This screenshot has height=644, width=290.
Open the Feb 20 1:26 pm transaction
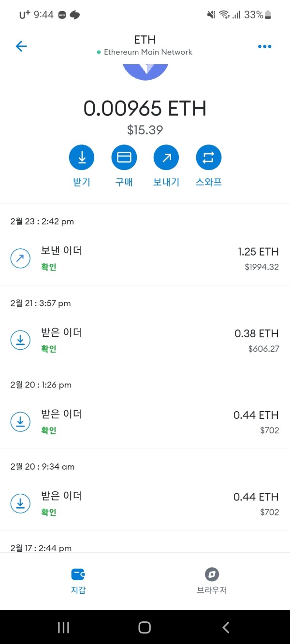tap(145, 422)
